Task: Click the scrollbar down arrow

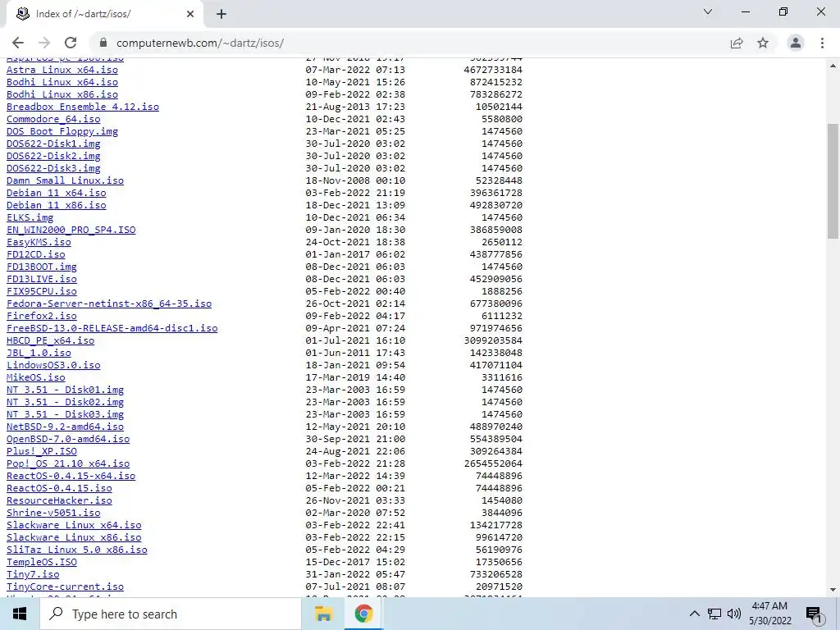Action: click(x=833, y=590)
